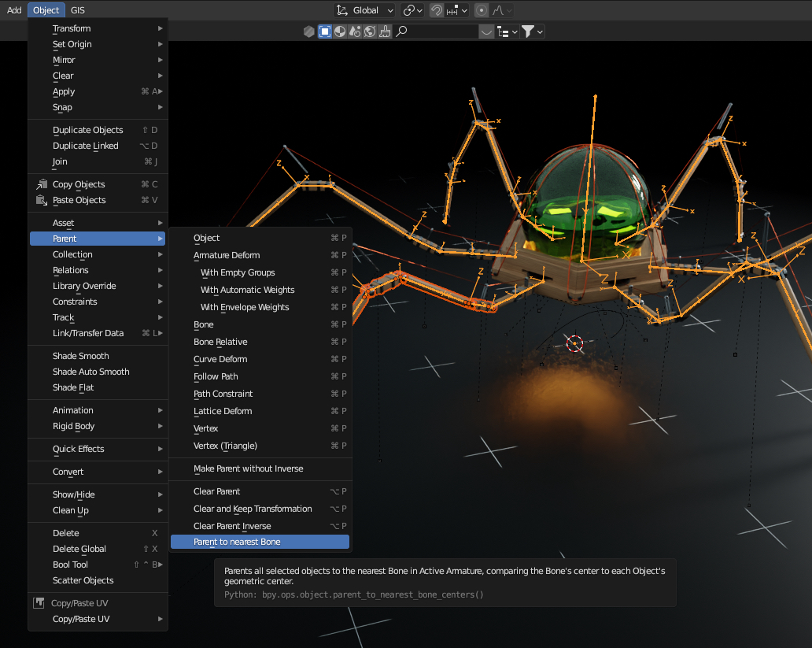Select Copy Objects with the copy icon

coord(98,184)
